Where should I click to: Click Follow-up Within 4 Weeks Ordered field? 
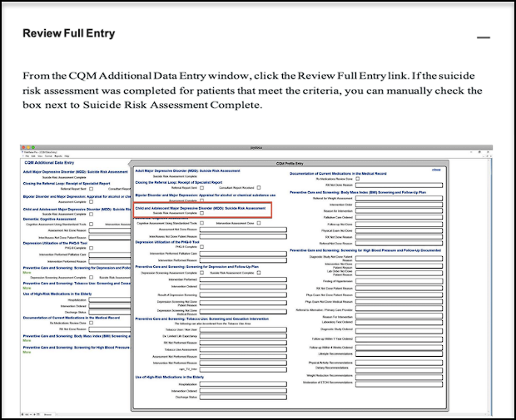(399, 348)
